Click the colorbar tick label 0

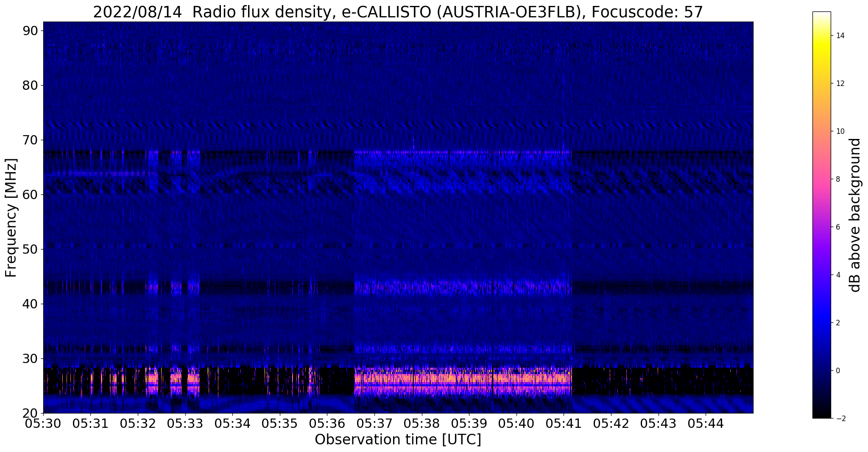838,371
